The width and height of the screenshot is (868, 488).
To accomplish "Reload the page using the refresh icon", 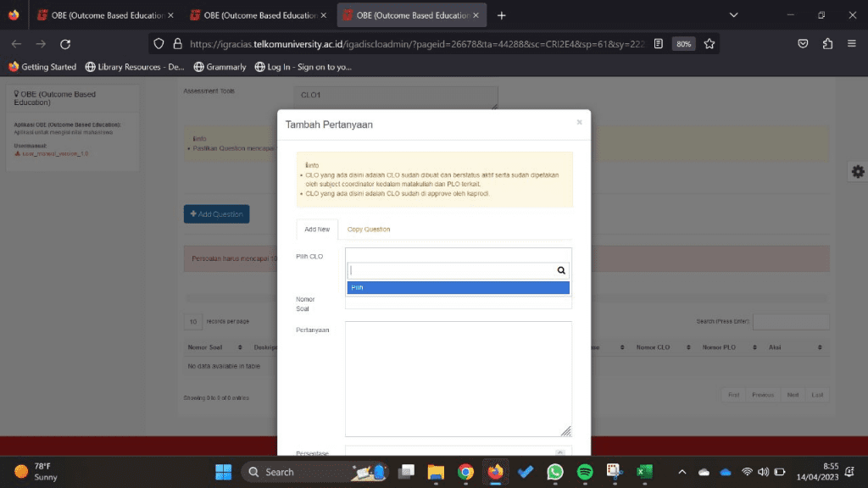I will point(65,44).
